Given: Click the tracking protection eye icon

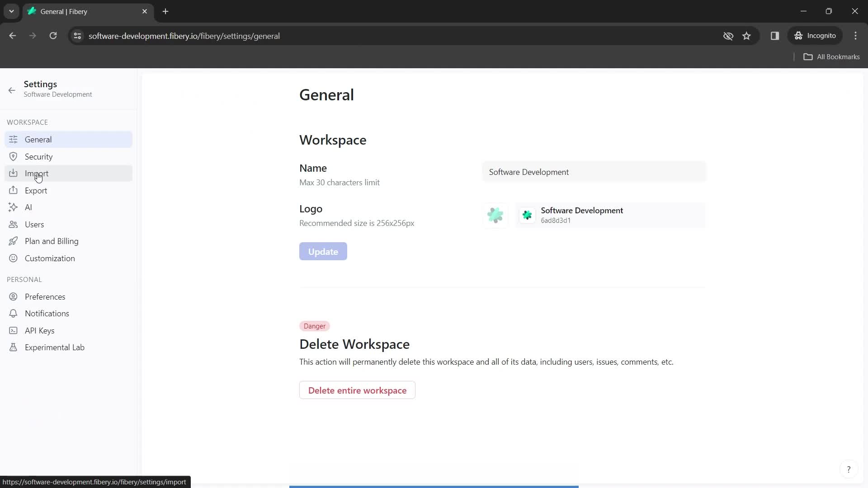Looking at the screenshot, I should 728,36.
